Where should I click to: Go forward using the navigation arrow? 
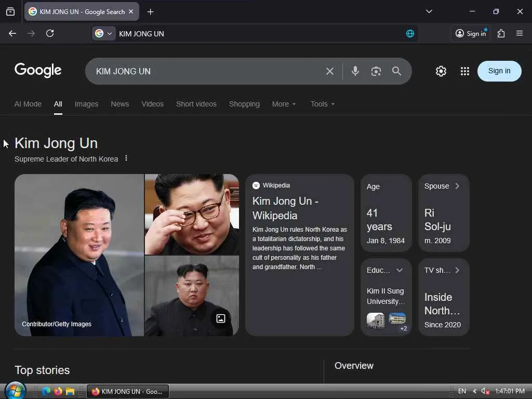[31, 33]
